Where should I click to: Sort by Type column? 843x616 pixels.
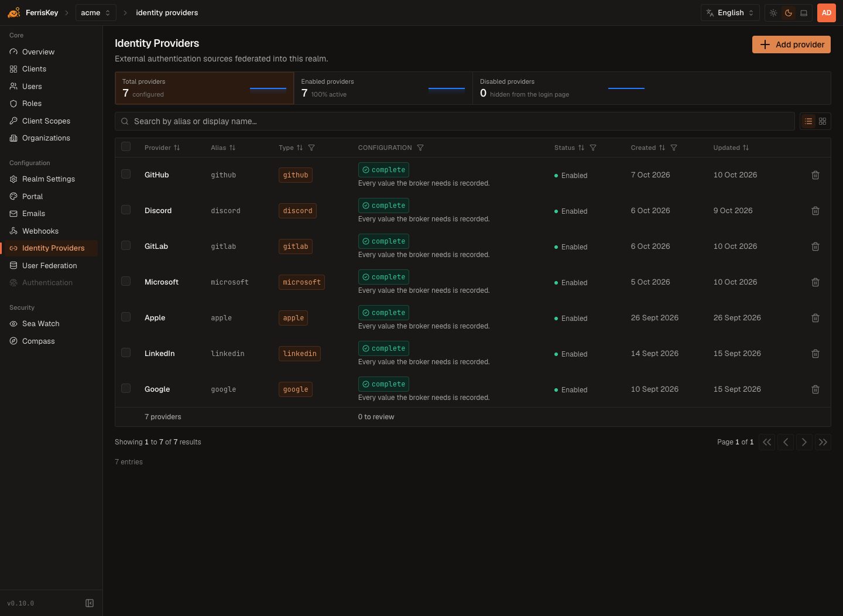(x=291, y=148)
